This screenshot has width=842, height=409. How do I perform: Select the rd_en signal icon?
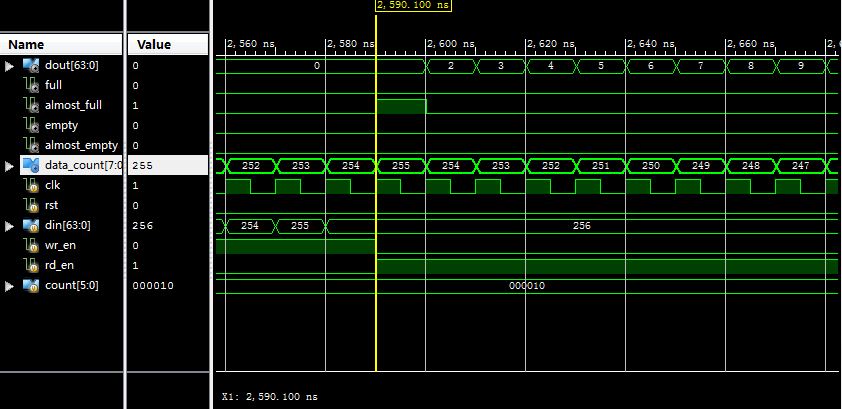pyautogui.click(x=31, y=266)
